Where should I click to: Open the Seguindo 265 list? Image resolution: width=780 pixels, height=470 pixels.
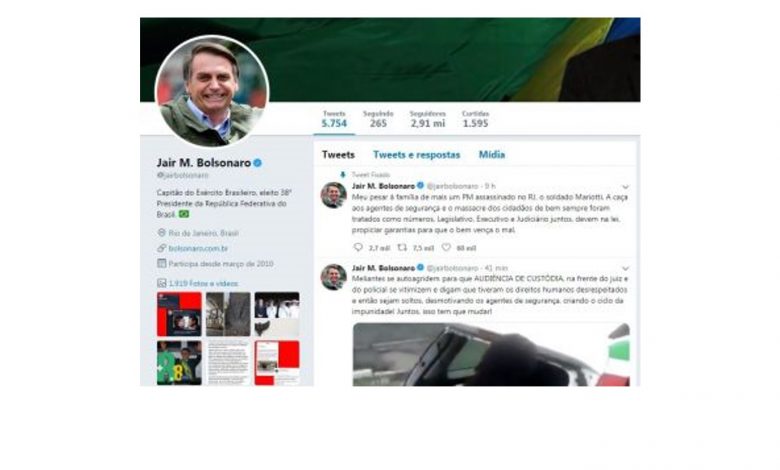(378, 119)
